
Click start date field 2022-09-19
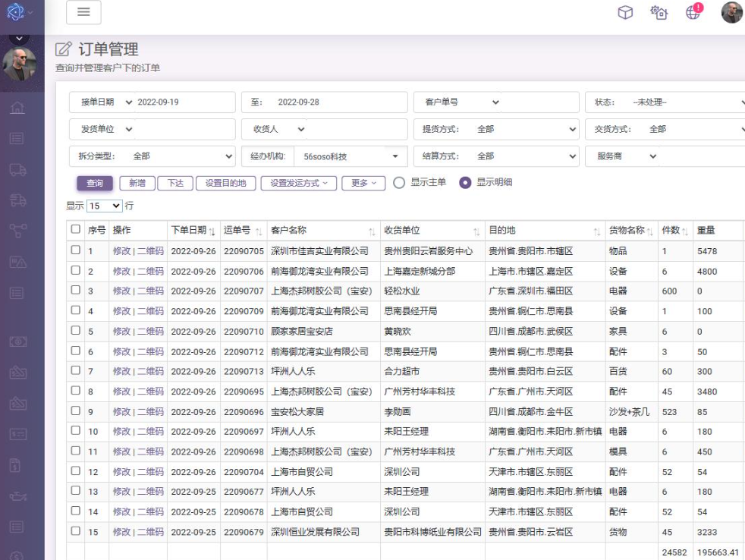click(x=184, y=102)
